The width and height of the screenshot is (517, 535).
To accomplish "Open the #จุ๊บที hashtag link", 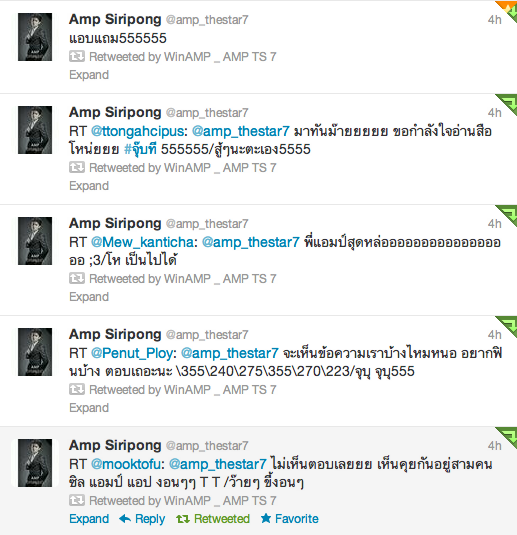I will (x=140, y=149).
